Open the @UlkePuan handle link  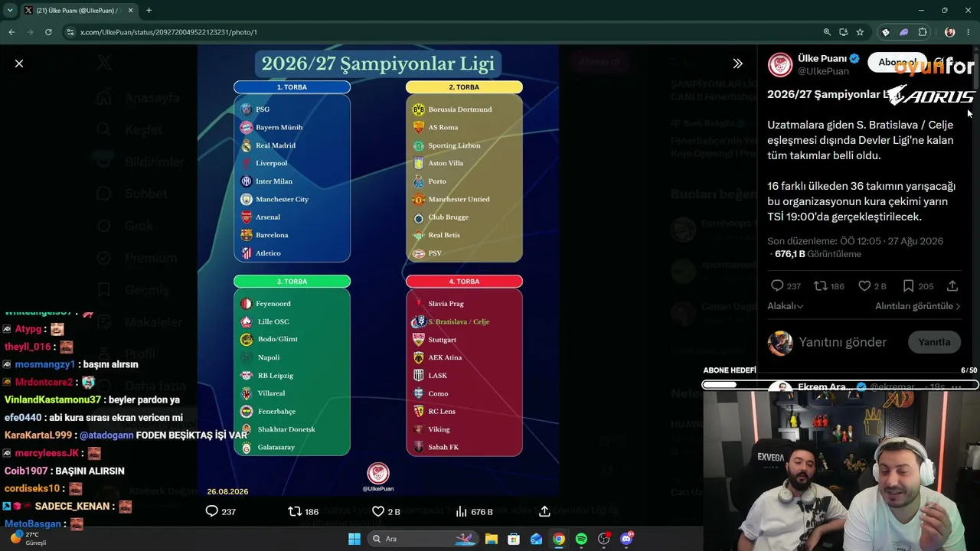[823, 71]
